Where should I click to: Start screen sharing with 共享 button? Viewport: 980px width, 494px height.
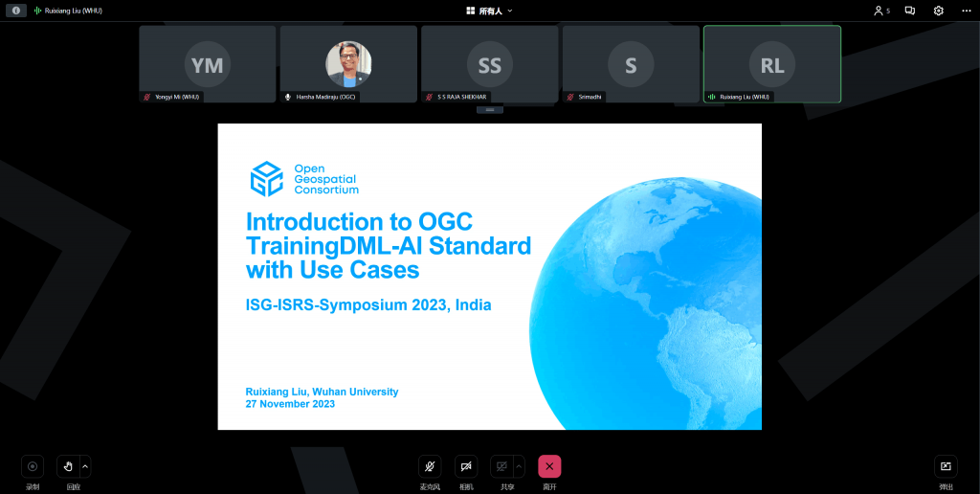pos(501,466)
